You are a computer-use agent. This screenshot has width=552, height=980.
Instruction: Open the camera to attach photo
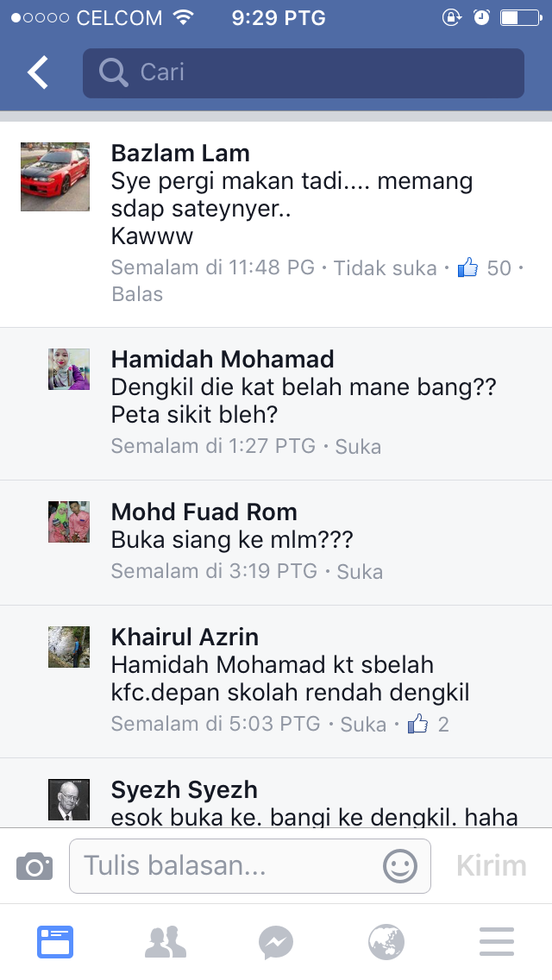[x=34, y=866]
